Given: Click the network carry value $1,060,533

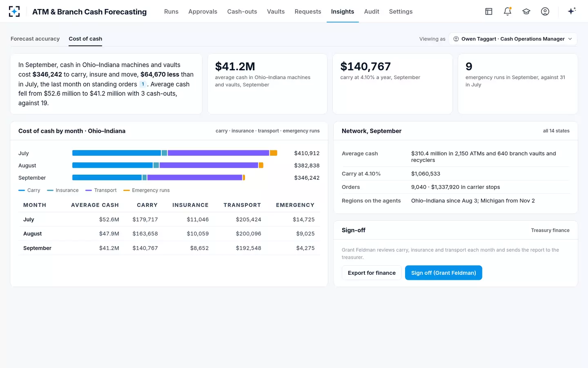Looking at the screenshot, I should tap(425, 174).
